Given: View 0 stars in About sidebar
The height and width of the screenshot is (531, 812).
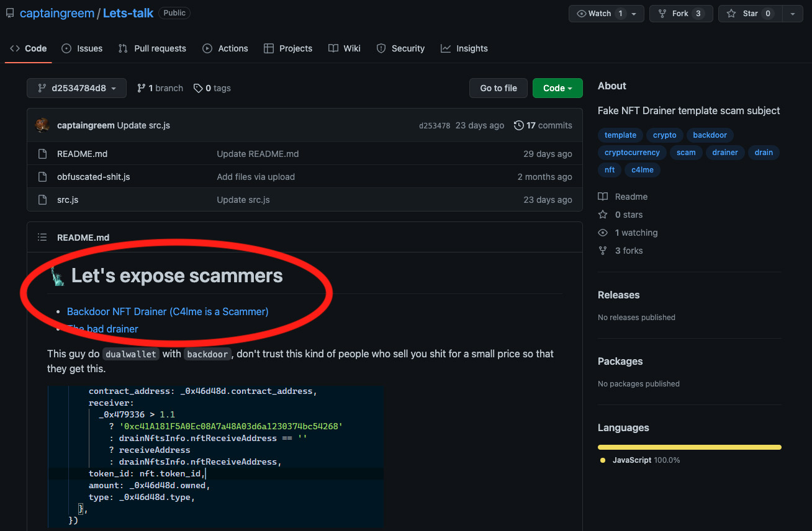Looking at the screenshot, I should tap(620, 215).
